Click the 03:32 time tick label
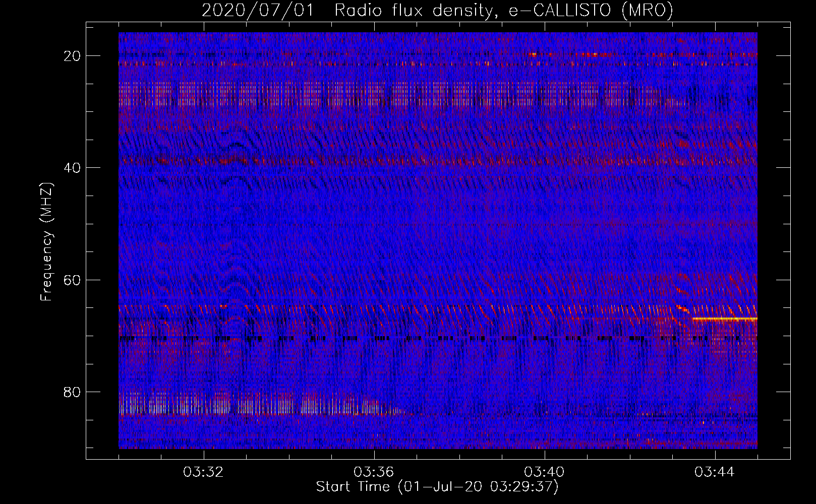Viewport: 816px width, 504px height. point(203,472)
